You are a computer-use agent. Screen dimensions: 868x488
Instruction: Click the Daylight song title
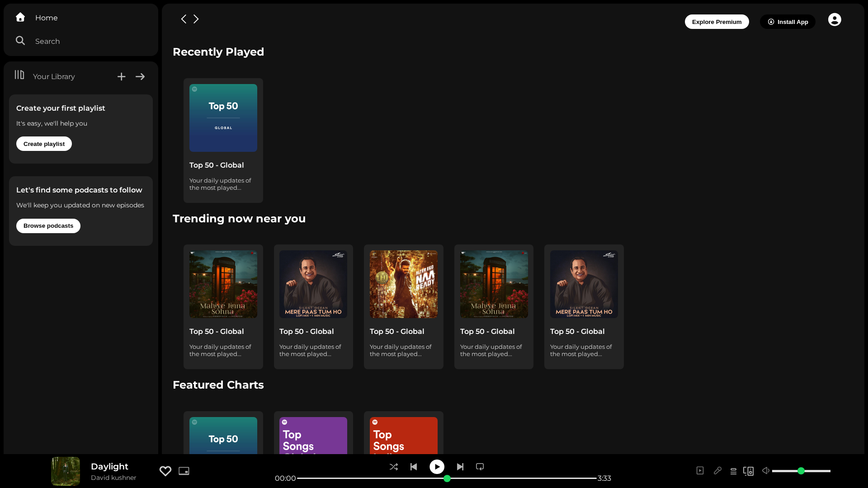coord(109,466)
